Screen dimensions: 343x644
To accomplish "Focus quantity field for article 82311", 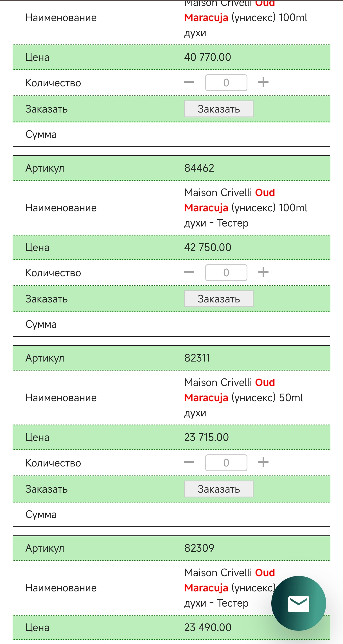I will click(226, 463).
